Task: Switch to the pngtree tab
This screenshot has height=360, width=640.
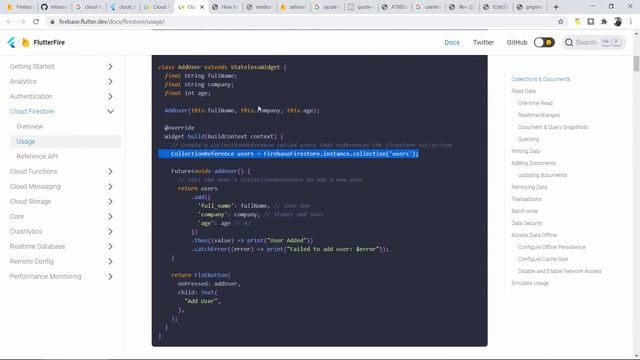Action: coord(530,7)
